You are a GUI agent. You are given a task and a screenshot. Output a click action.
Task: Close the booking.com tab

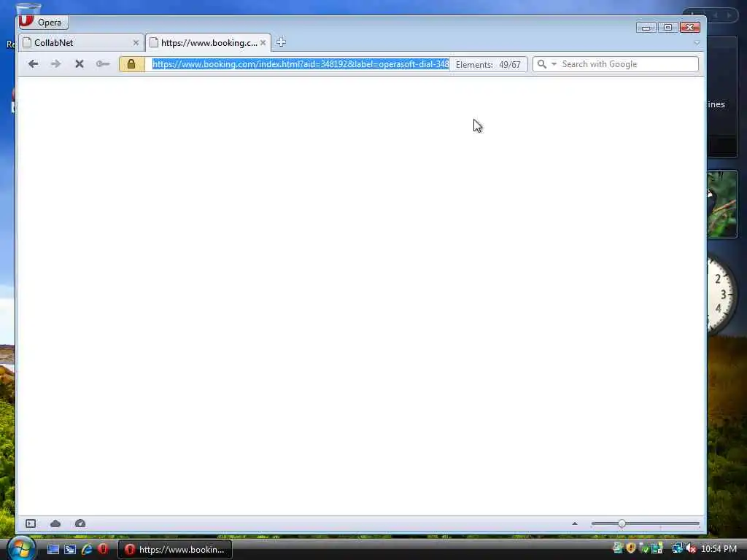263,43
